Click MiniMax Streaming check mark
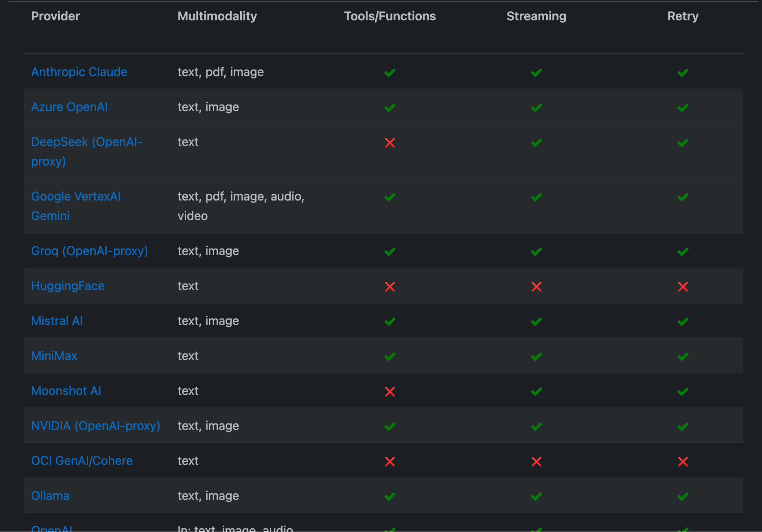 tap(536, 357)
